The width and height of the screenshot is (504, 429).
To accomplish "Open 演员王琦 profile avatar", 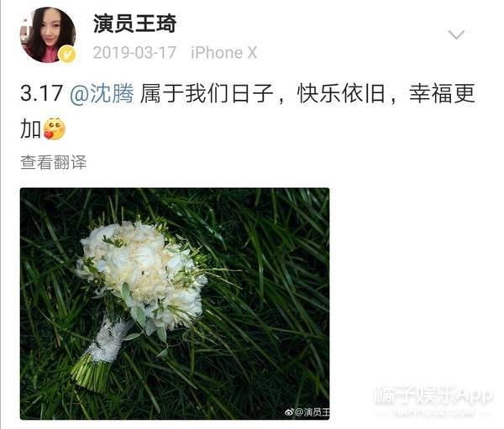I will 48,34.
